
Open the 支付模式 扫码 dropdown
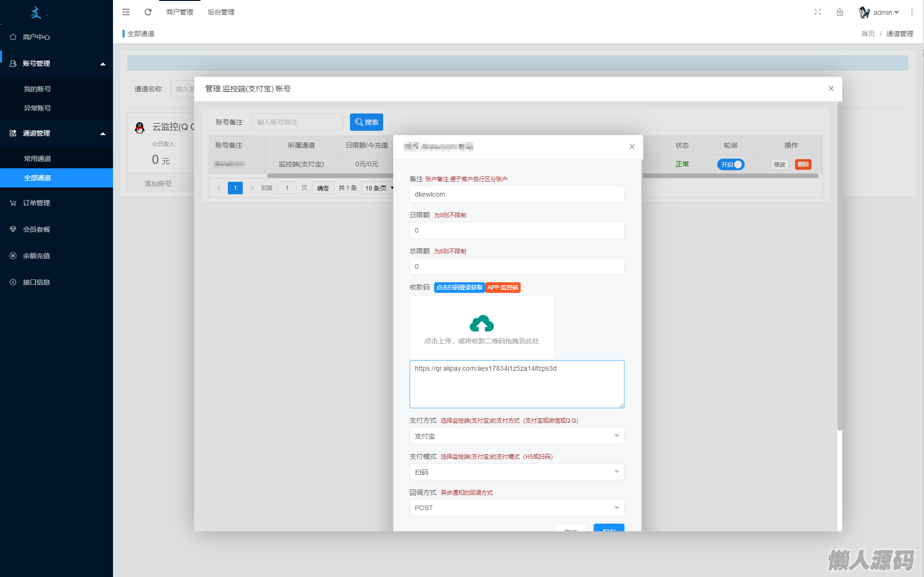[x=516, y=472]
